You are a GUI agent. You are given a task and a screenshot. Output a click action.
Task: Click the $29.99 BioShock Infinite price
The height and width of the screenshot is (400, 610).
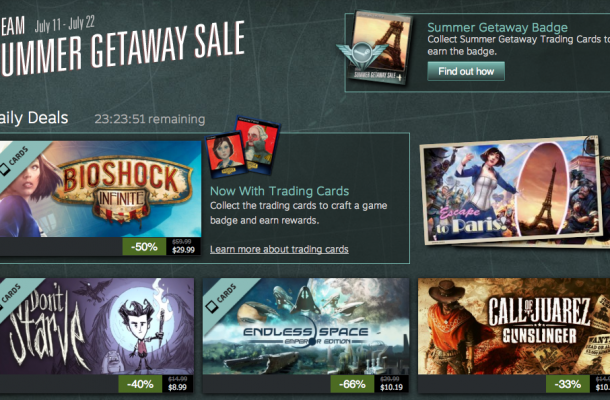183,250
